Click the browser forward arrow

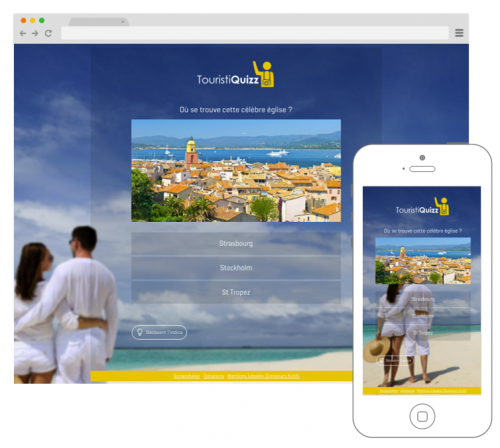pyautogui.click(x=35, y=33)
